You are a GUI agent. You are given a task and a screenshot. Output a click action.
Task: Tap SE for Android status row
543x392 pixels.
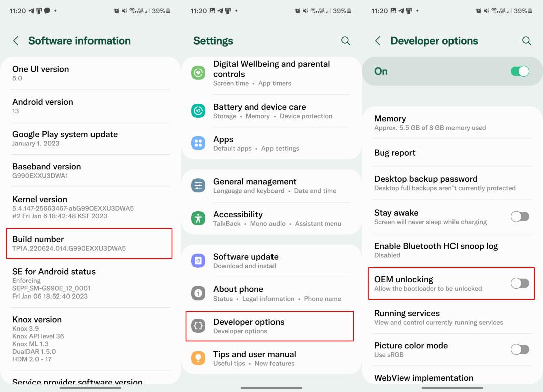tap(90, 283)
